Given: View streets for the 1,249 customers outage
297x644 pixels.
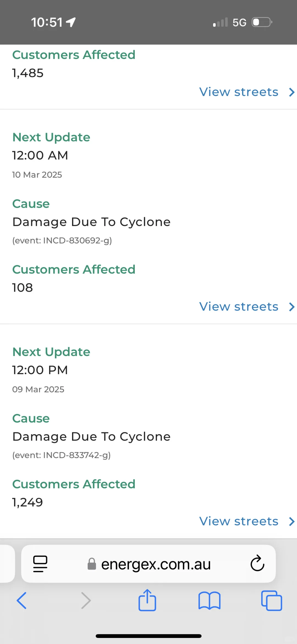Looking at the screenshot, I should click(x=239, y=521).
